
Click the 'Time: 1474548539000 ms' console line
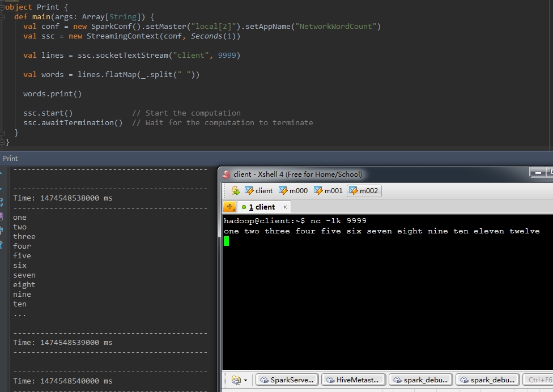click(x=63, y=343)
